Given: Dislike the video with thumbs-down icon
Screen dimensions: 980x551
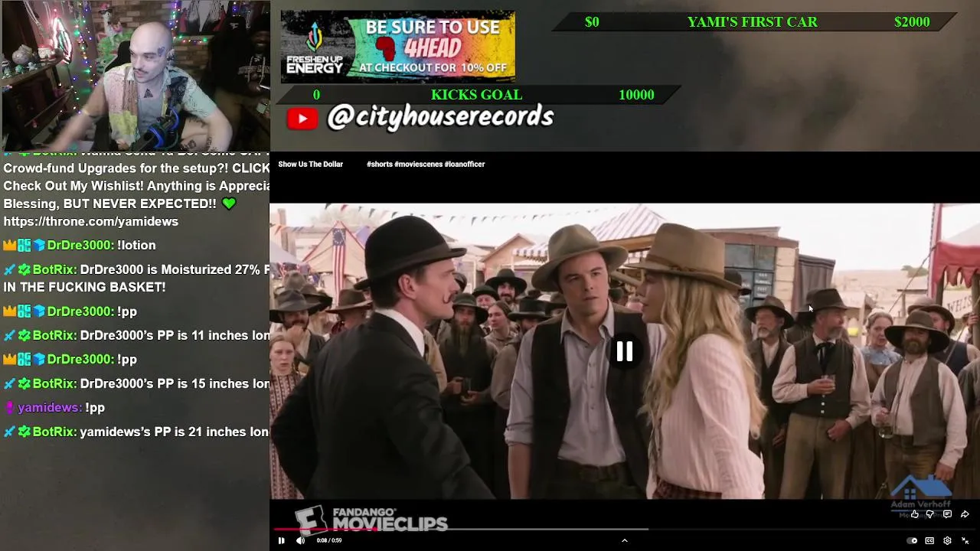Looking at the screenshot, I should tap(930, 514).
